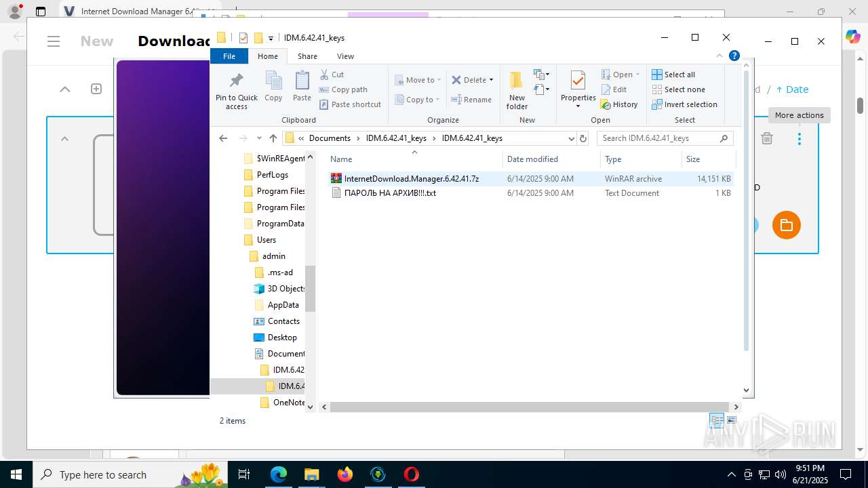Open the Delete dropdown arrow in ribbon

click(491, 80)
